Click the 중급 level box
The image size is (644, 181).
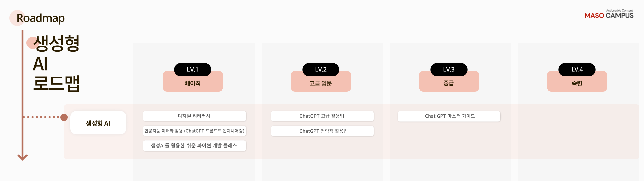449,84
